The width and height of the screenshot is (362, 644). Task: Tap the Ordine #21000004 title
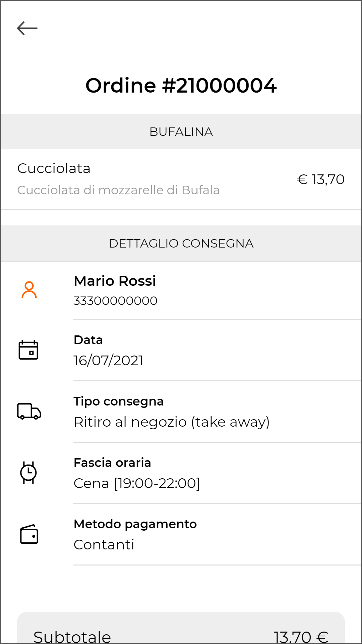point(181,86)
